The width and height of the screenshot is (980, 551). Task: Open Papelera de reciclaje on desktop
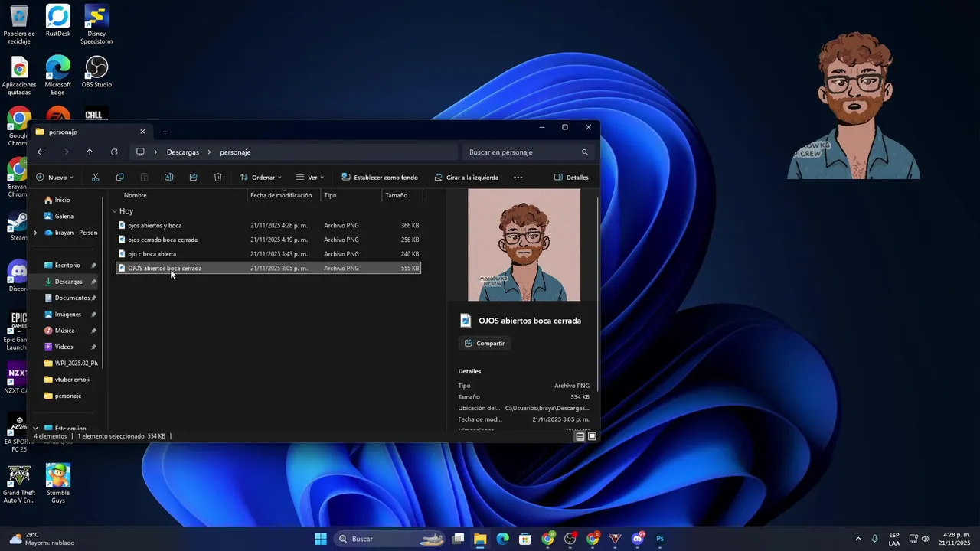[x=19, y=24]
